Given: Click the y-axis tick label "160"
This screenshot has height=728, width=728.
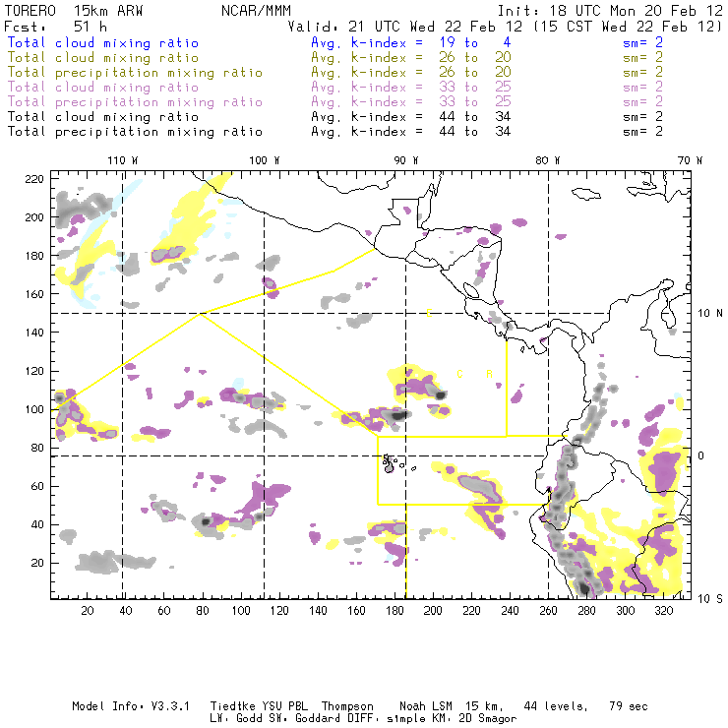Looking at the screenshot, I should coord(34,294).
